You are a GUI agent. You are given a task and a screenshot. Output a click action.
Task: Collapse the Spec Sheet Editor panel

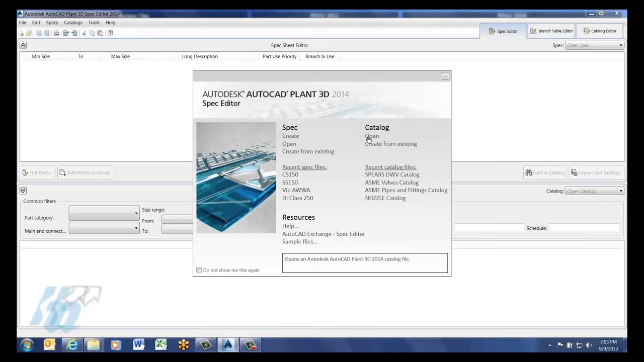pos(23,45)
